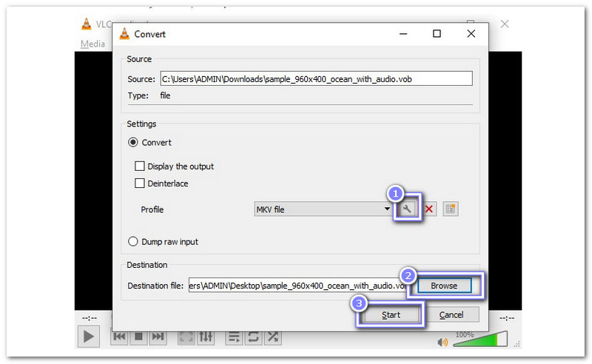Enable Display the output checkbox
Viewport: 592px width, 364px height.
(140, 166)
